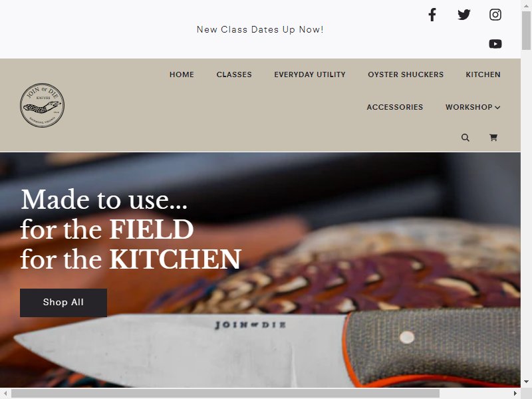Open the Oyster Shuckers page
Screen dimensions: 532x399
(406, 74)
